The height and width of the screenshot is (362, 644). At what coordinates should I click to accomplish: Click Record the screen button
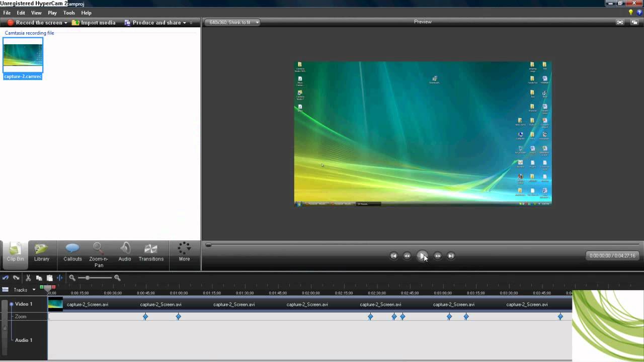click(34, 23)
